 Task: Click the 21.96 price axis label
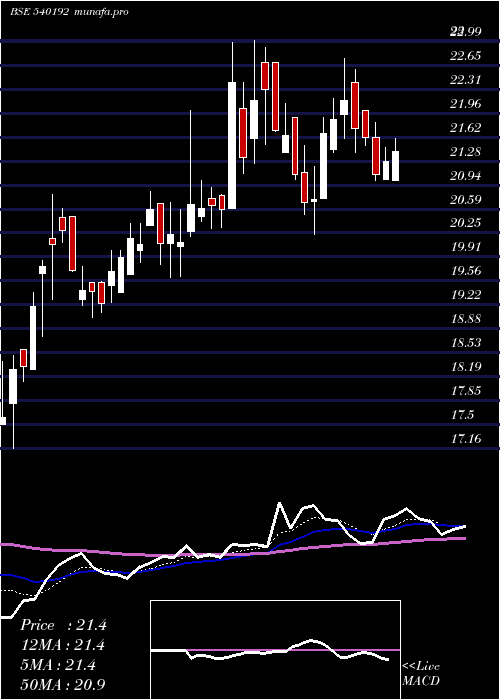pyautogui.click(x=466, y=104)
